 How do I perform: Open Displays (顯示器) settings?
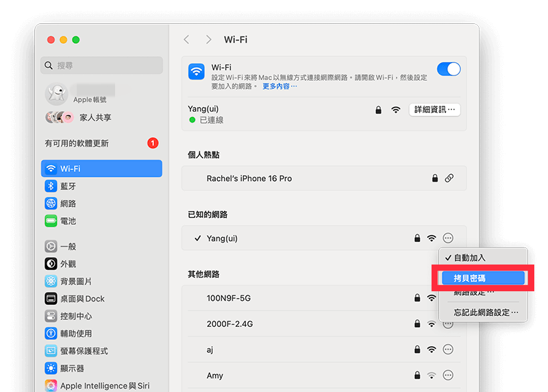click(x=101, y=368)
